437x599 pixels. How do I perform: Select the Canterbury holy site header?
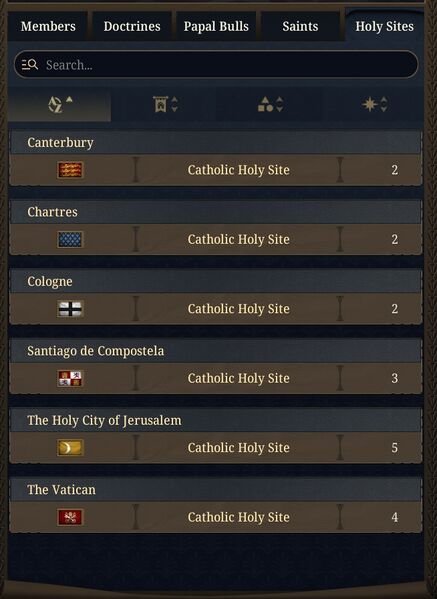pos(216,142)
